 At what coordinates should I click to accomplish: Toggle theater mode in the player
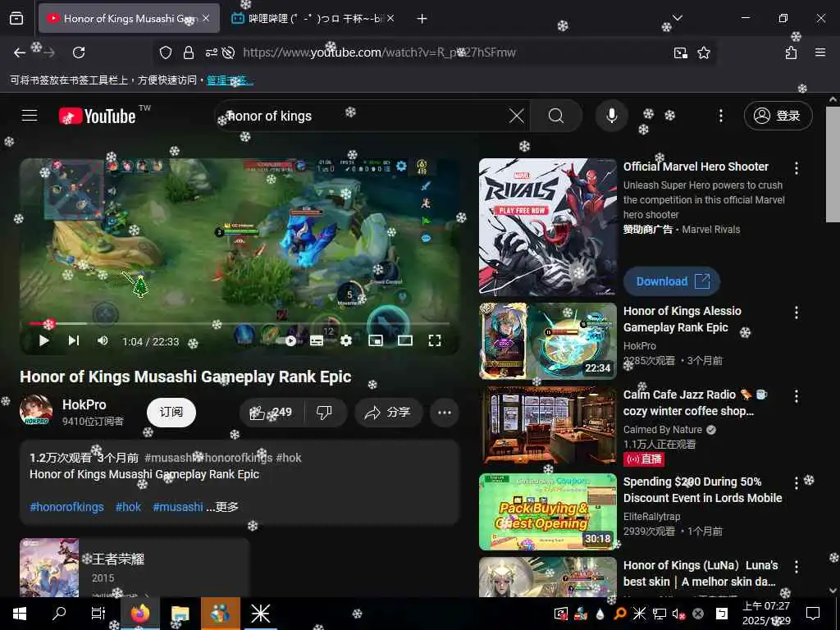(x=405, y=340)
